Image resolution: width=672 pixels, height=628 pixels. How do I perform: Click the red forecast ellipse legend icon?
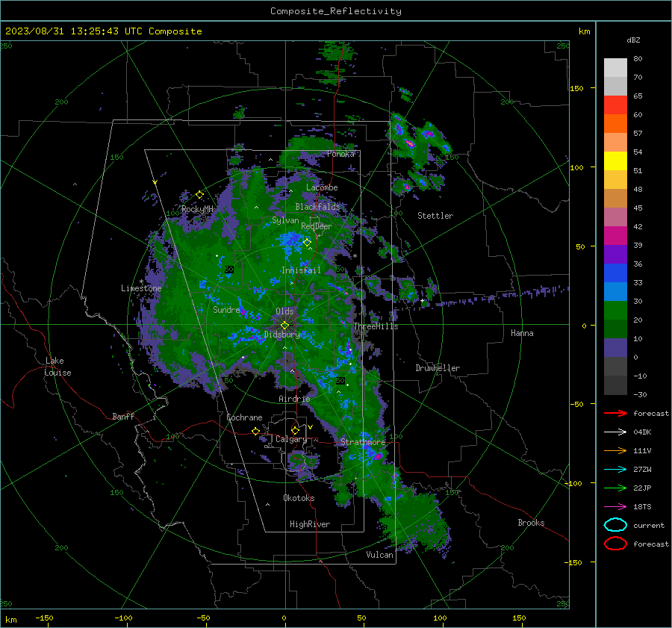coord(615,544)
